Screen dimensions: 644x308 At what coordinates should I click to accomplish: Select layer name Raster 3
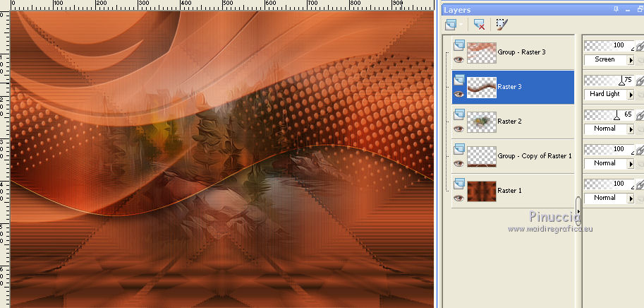click(510, 87)
